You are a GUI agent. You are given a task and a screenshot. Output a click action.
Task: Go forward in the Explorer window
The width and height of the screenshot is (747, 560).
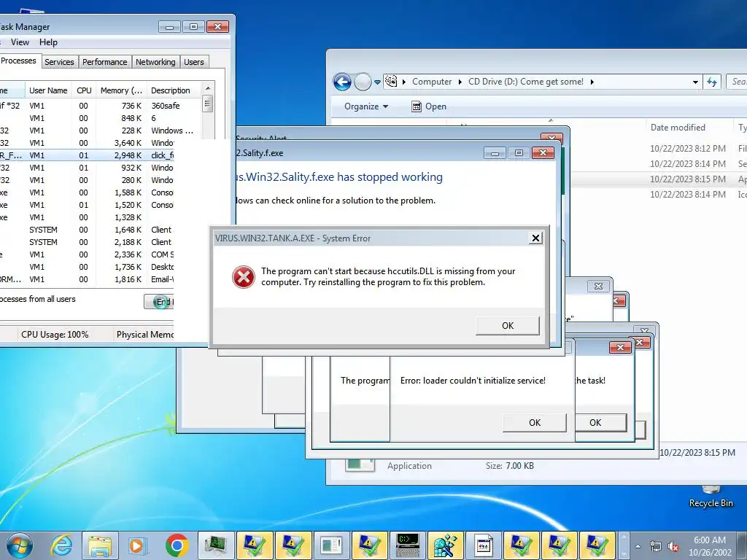[363, 82]
